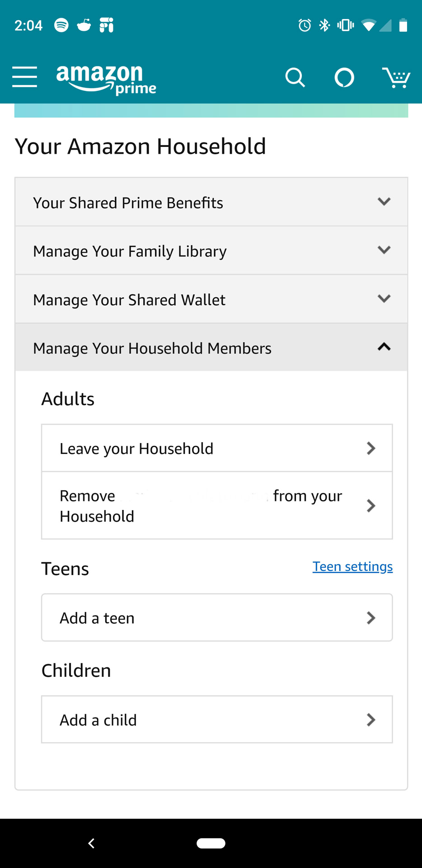422x868 pixels.
Task: Choose Remove from your Household option
Action: 217,505
